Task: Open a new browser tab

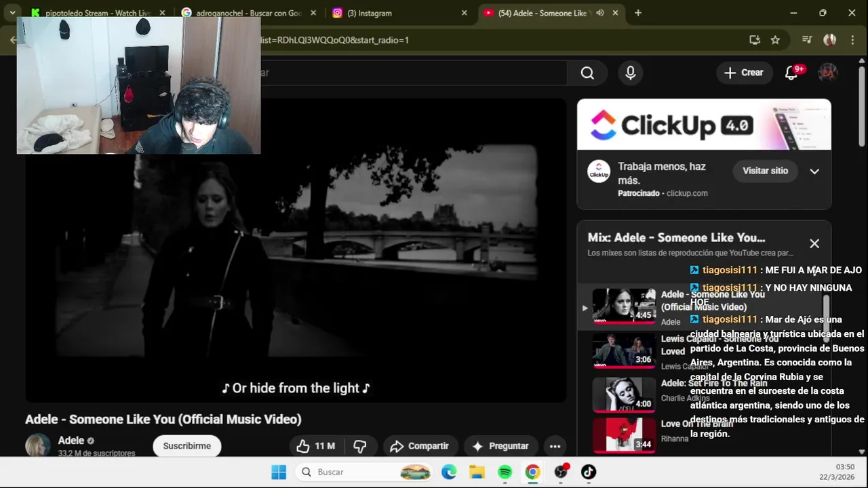Action: point(638,13)
